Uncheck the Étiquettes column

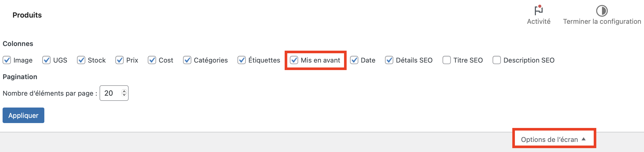[242, 60]
